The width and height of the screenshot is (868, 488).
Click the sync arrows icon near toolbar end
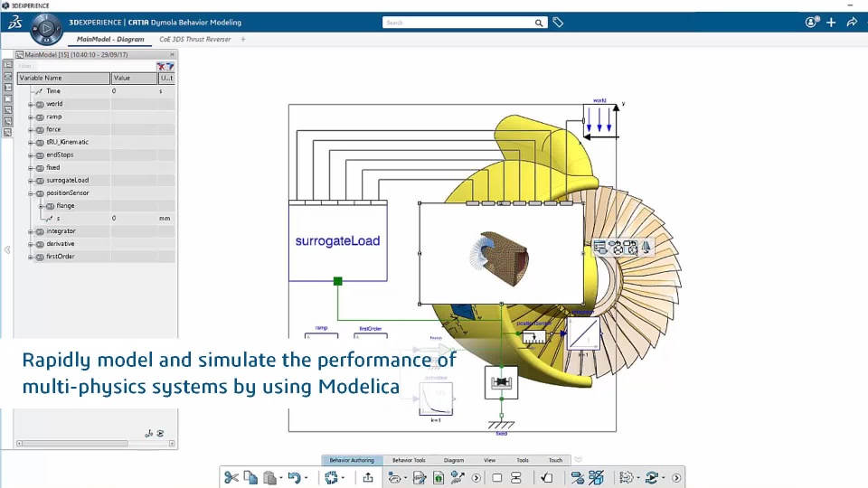coord(652,477)
